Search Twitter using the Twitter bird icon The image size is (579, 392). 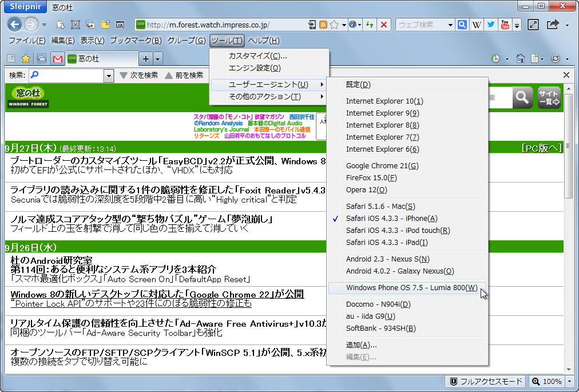[x=491, y=24]
